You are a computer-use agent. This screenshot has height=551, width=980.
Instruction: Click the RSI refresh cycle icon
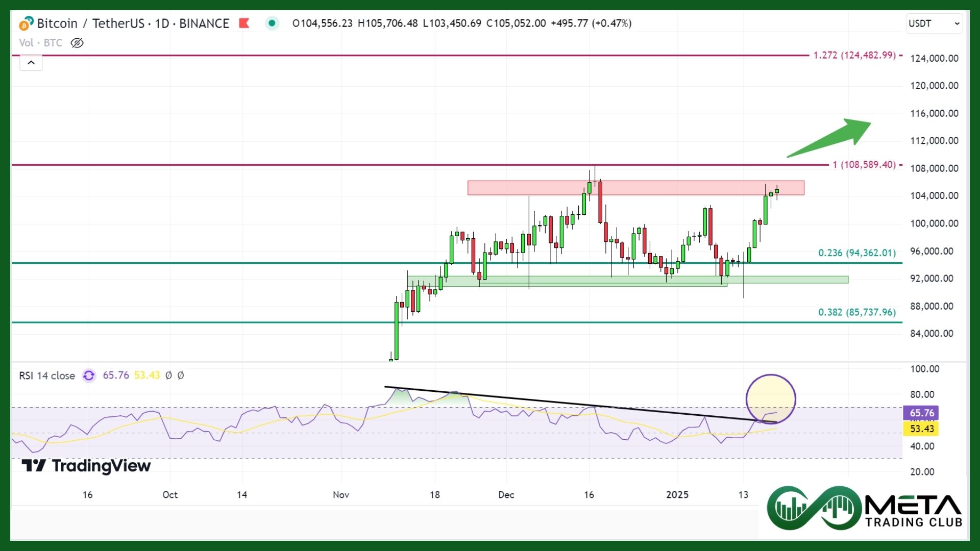tap(89, 375)
